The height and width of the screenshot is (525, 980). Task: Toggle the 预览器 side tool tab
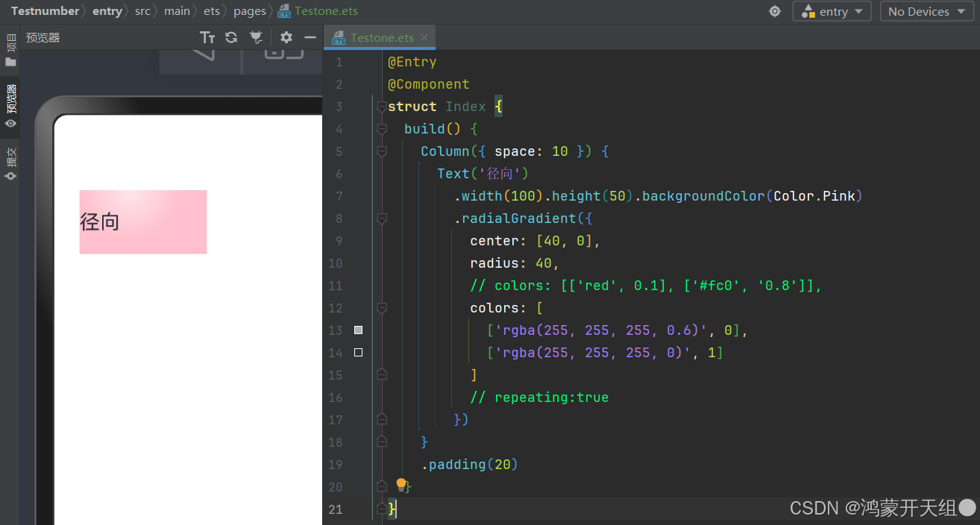click(10, 106)
